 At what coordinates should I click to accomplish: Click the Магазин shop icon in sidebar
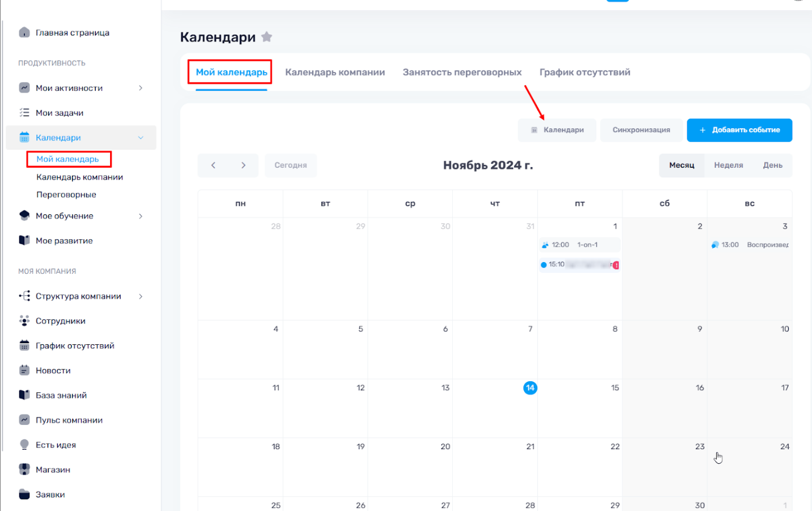24,470
